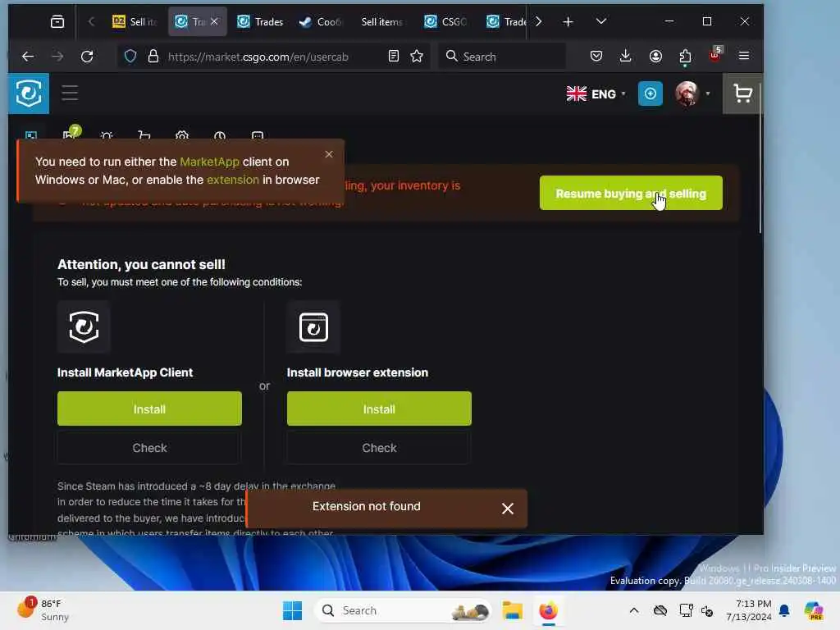This screenshot has height=630, width=840.
Task: Switch to the 'Sell items' tab
Action: 382,21
